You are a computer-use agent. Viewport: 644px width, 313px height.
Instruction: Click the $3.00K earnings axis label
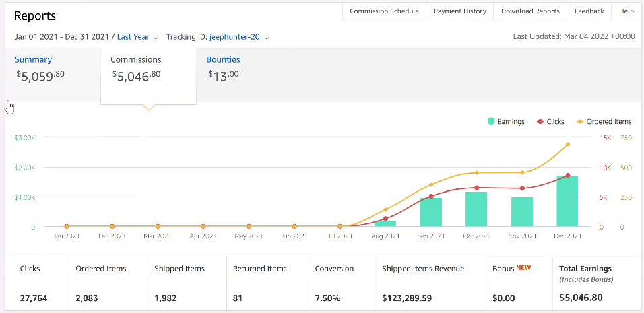25,138
